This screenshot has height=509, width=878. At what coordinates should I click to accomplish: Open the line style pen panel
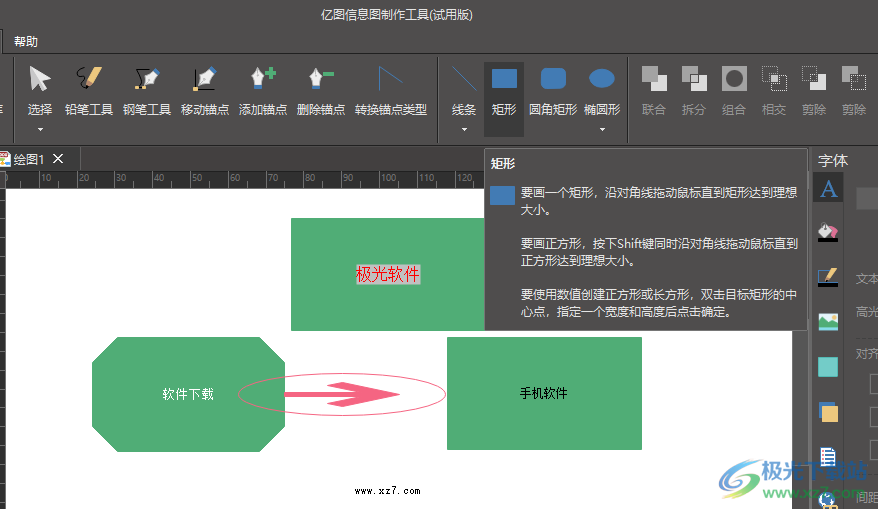[x=828, y=277]
